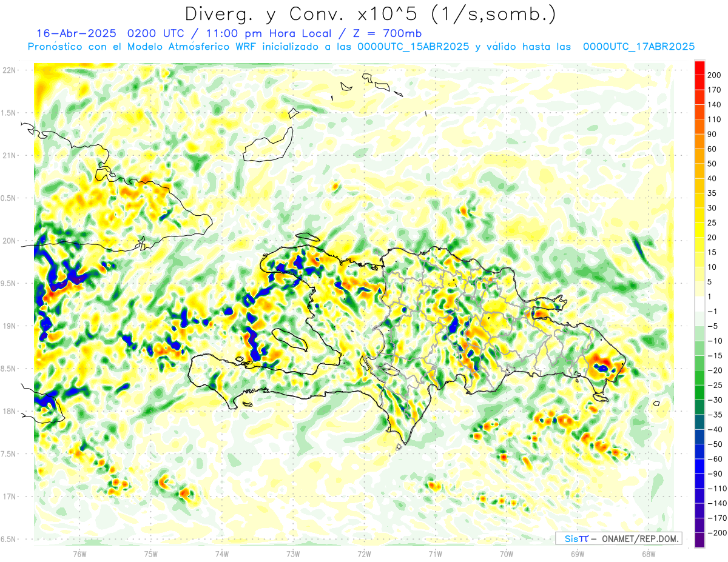Image resolution: width=728 pixels, height=562 pixels.
Task: Click color scale value '140'
Action: (x=715, y=104)
